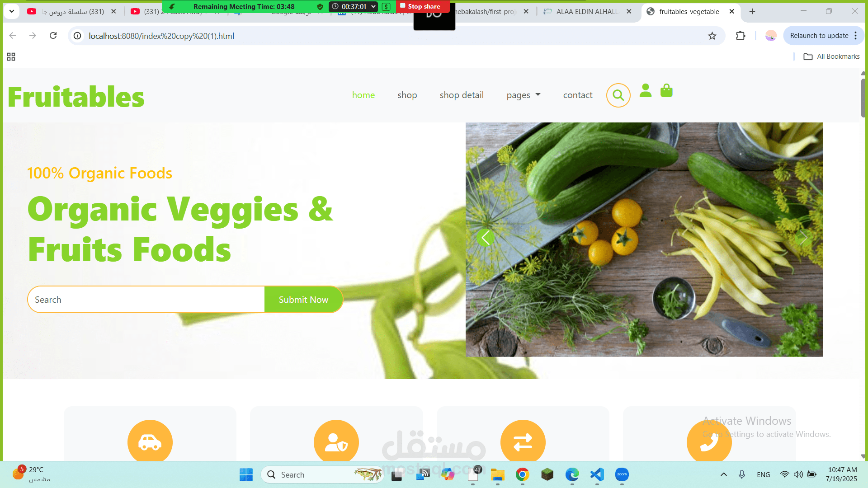Go to previous carousel slide
Screen dimensions: 868x488
(486, 238)
